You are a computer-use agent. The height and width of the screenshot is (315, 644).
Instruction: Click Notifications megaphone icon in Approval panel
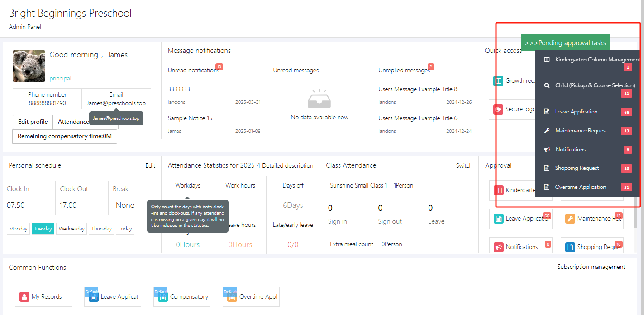499,247
